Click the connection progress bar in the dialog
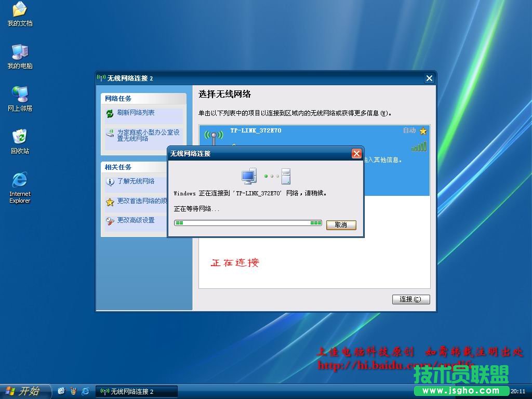 point(248,223)
